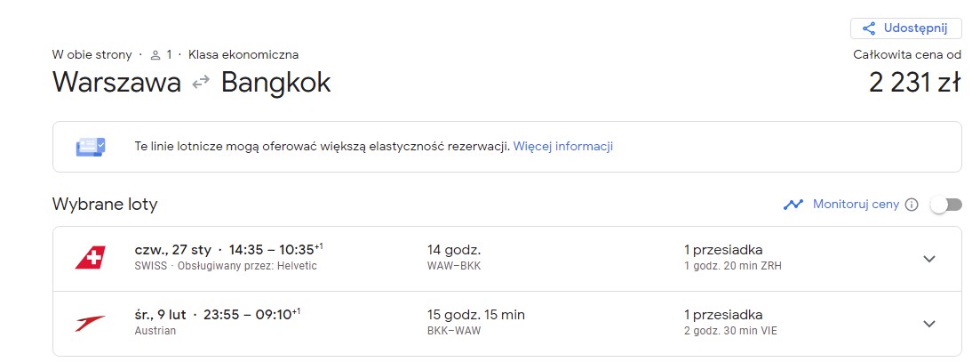This screenshot has width=980, height=362.
Task: Click the 1 przesiadka ZRH layover info
Action: (x=732, y=258)
